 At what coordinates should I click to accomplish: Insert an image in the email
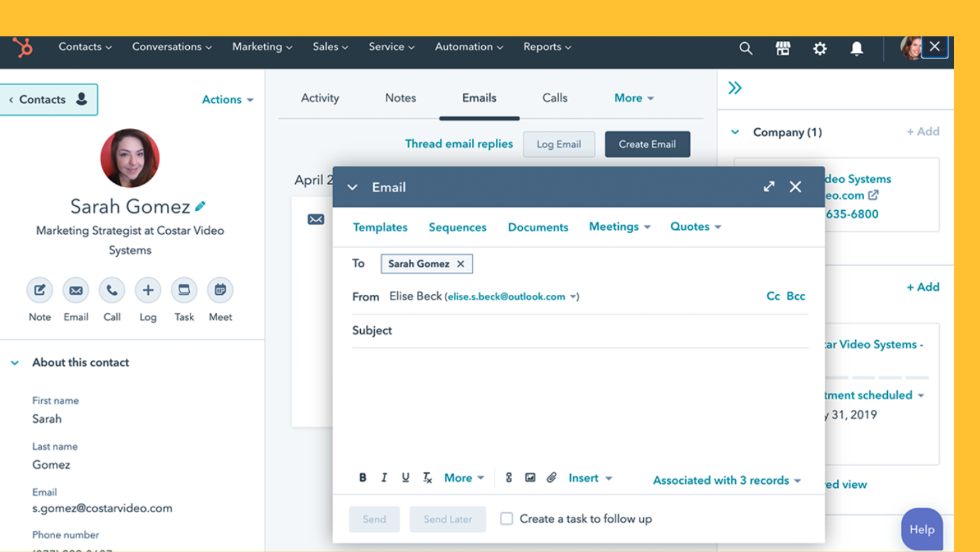pos(530,477)
